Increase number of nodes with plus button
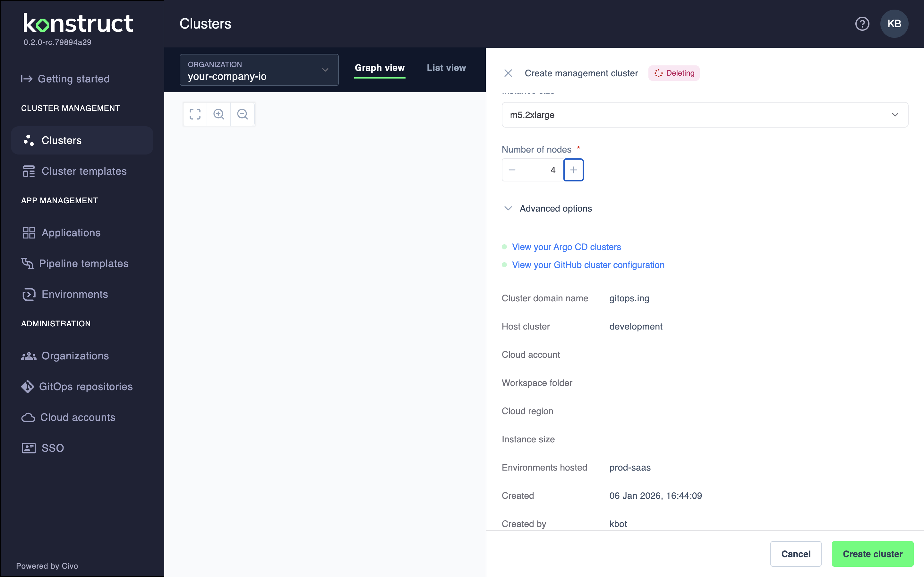The height and width of the screenshot is (577, 924). 574,170
